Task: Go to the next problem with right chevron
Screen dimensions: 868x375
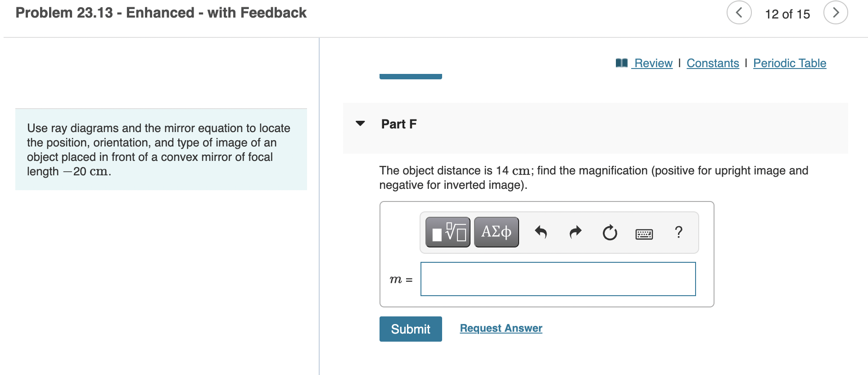Action: (x=836, y=13)
